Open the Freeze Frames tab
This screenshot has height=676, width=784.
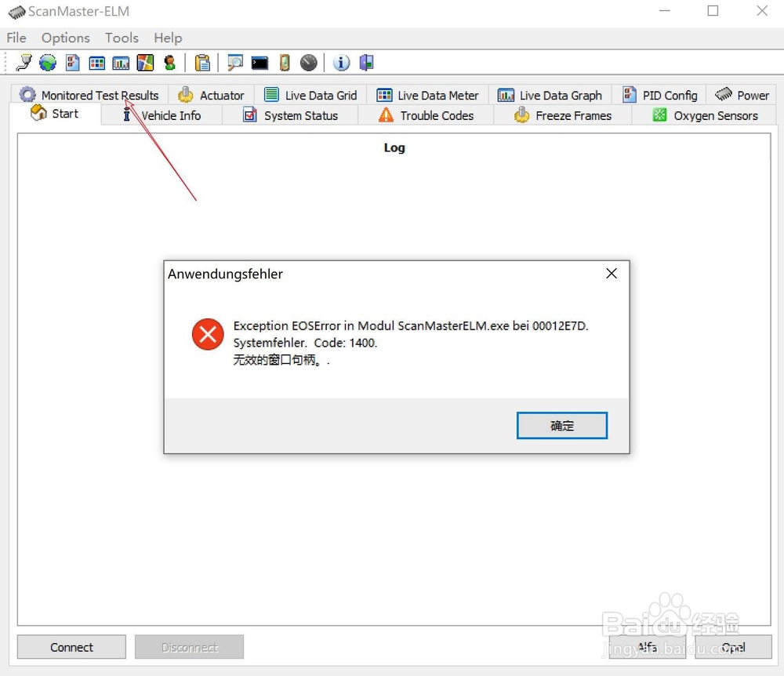point(562,115)
